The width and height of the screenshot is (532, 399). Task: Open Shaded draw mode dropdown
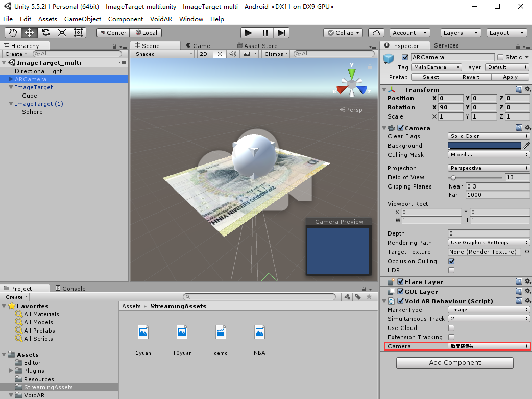point(164,54)
